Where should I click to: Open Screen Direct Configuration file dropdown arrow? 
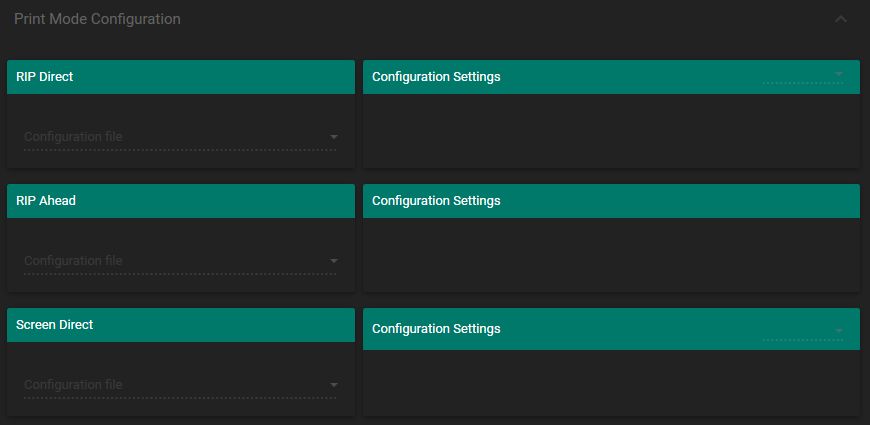[x=334, y=385]
